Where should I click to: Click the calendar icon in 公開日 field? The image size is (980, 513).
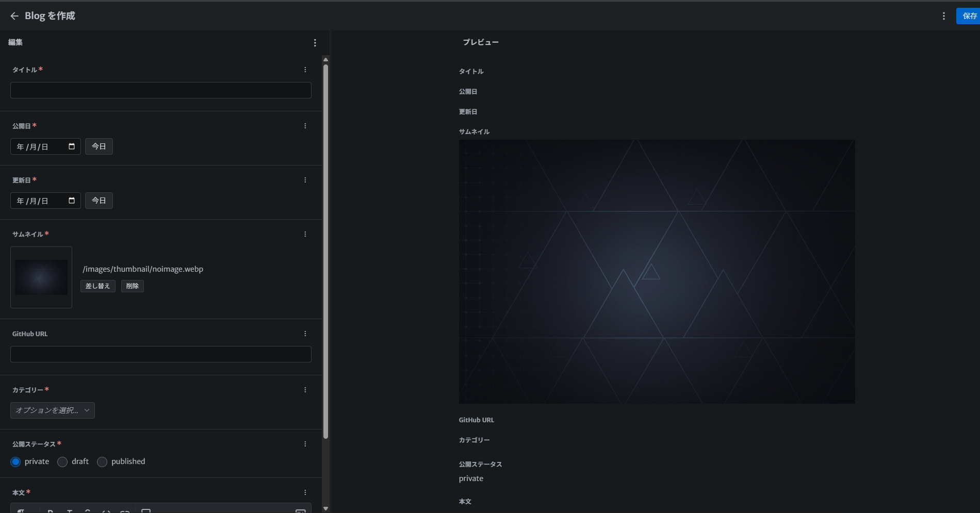[x=72, y=146]
